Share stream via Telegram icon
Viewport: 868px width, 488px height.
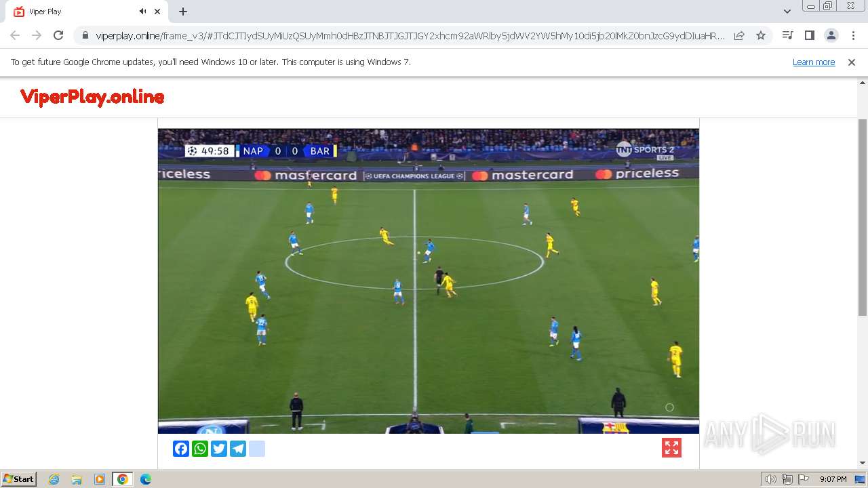[x=238, y=449]
